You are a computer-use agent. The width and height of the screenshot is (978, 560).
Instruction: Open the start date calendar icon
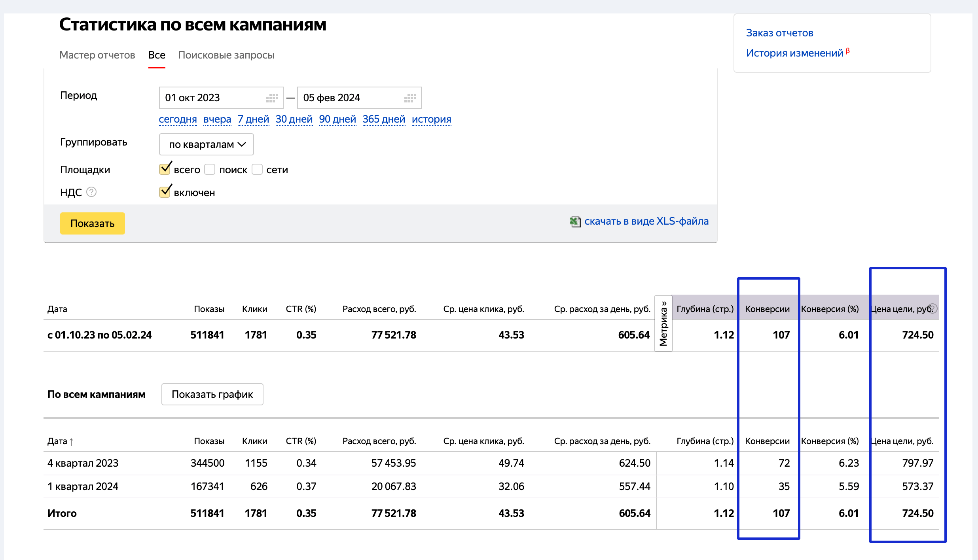[272, 98]
